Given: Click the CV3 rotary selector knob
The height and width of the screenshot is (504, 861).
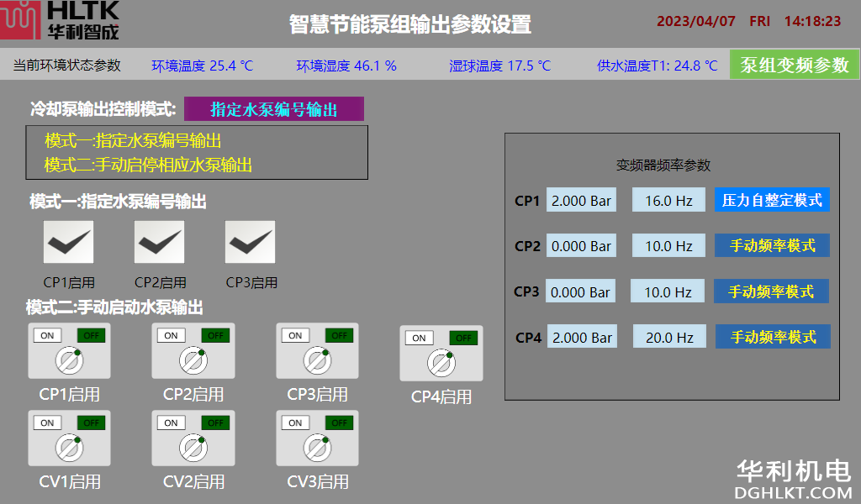Looking at the screenshot, I should coord(317,448).
